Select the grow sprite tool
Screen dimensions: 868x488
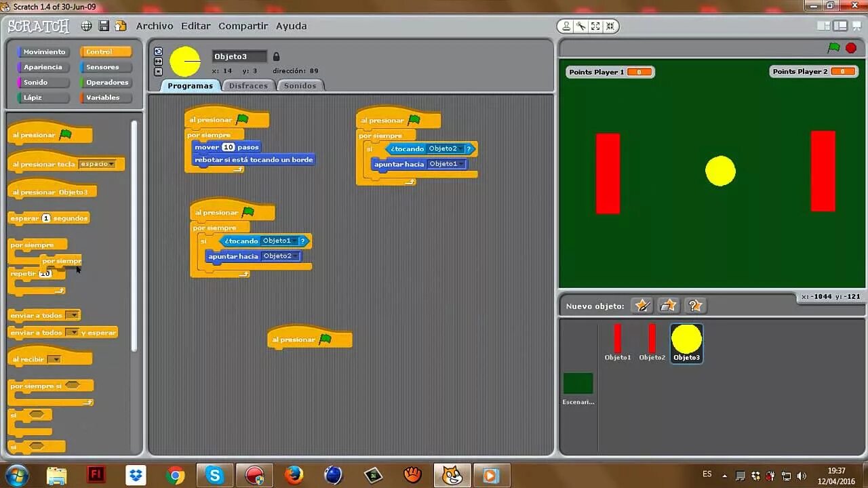coord(595,26)
